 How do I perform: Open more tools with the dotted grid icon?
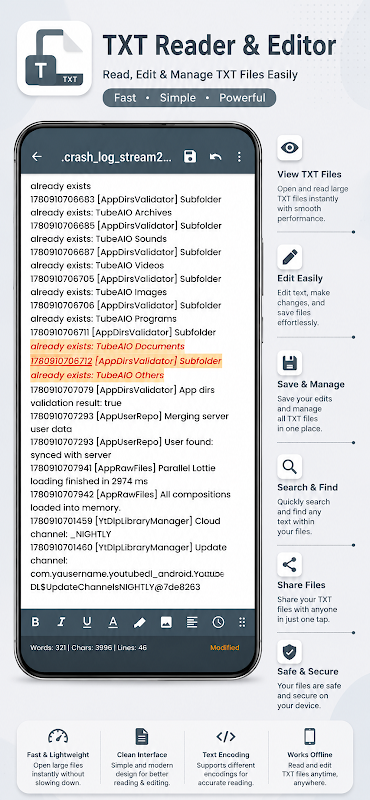tap(242, 622)
